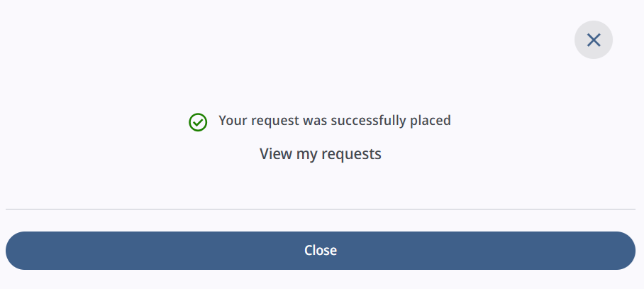Select the circled green tick icon
This screenshot has height=294, width=644.
198,122
